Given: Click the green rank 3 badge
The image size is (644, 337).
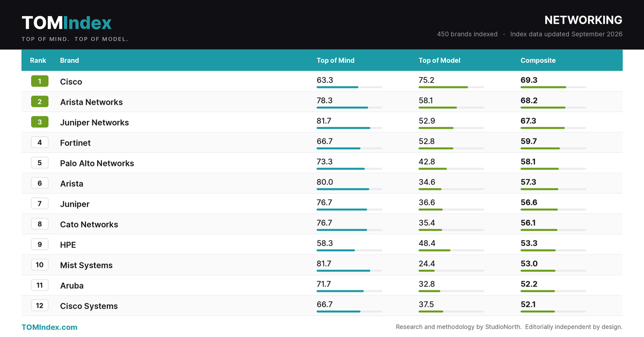Looking at the screenshot, I should 40,122.
